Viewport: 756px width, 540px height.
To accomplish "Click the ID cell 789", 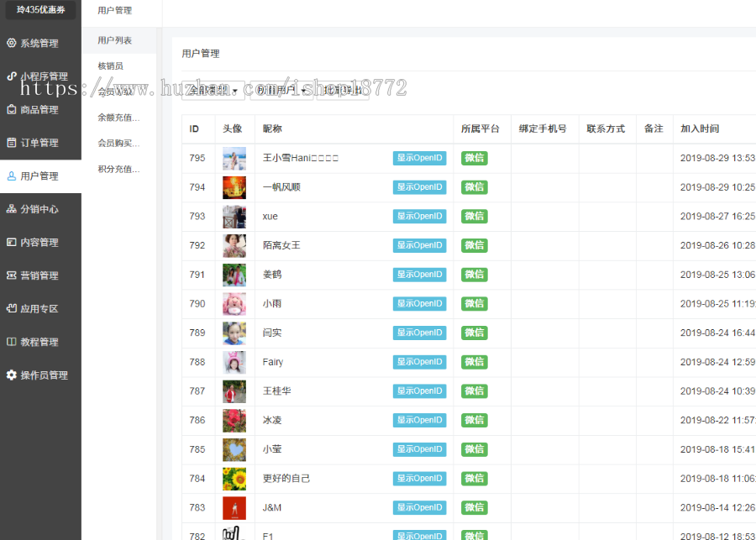I will [x=197, y=333].
